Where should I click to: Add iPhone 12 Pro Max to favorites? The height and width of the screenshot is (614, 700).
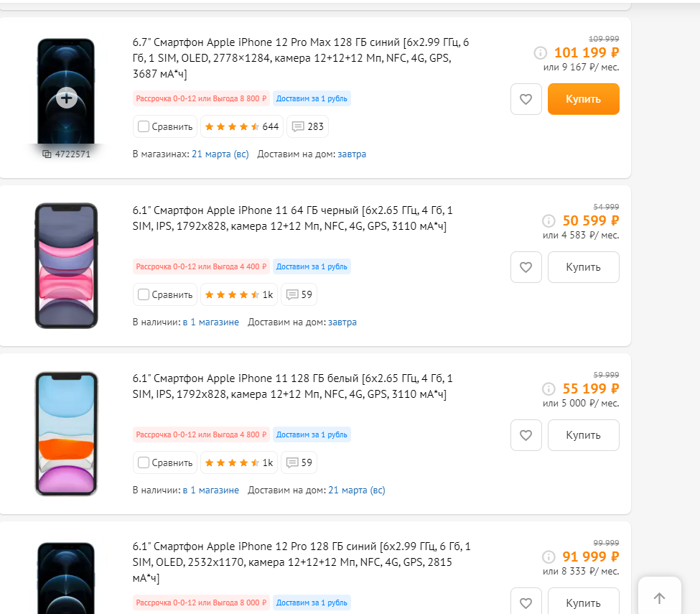tap(526, 99)
